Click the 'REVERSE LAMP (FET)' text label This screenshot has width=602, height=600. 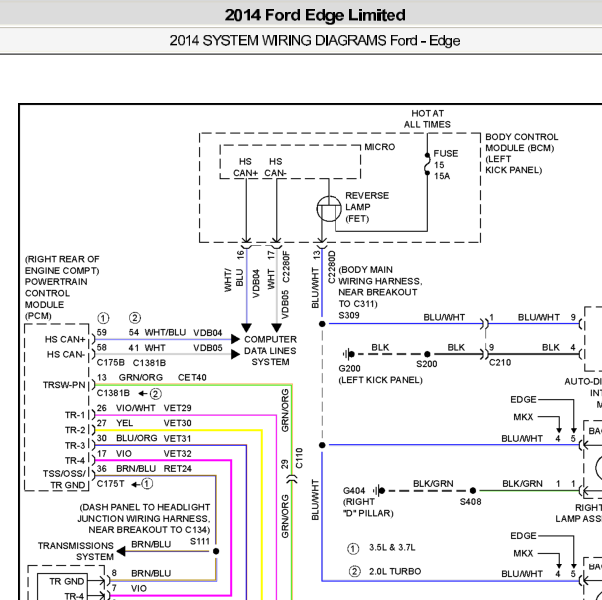click(367, 207)
